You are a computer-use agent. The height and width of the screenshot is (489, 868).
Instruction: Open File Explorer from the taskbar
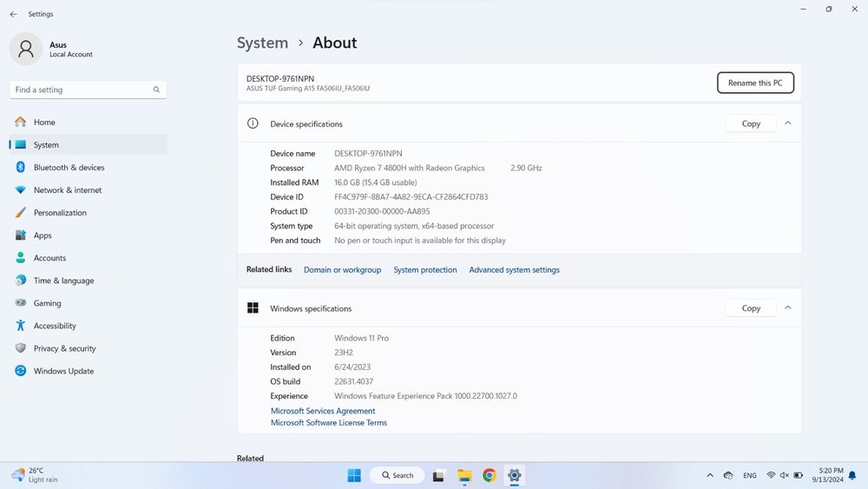click(464, 476)
